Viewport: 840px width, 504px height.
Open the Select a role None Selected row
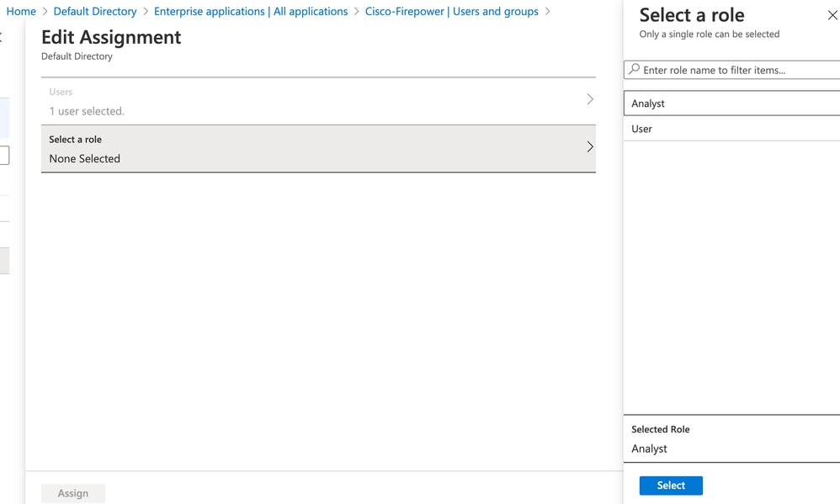pyautogui.click(x=318, y=148)
